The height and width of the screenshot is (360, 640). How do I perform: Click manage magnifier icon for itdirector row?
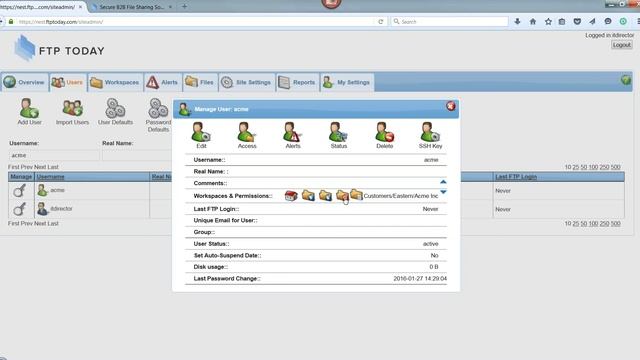(x=19, y=209)
